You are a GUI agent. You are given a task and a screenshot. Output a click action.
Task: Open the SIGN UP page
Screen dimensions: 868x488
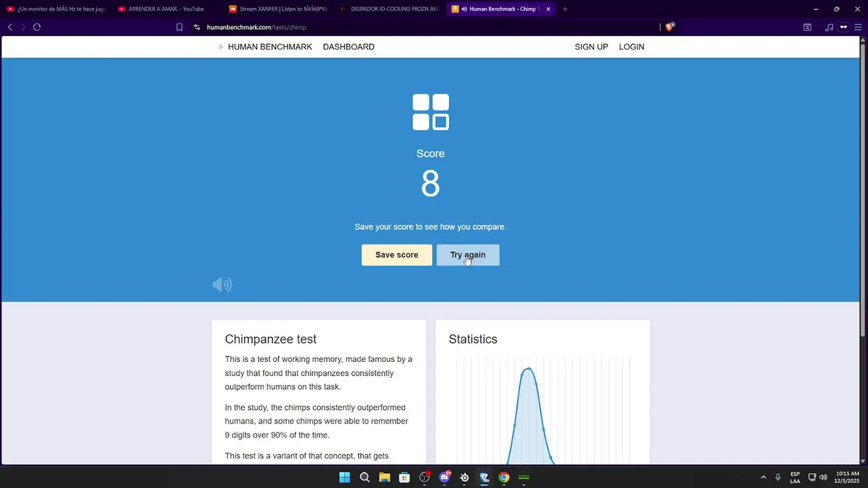coord(591,47)
